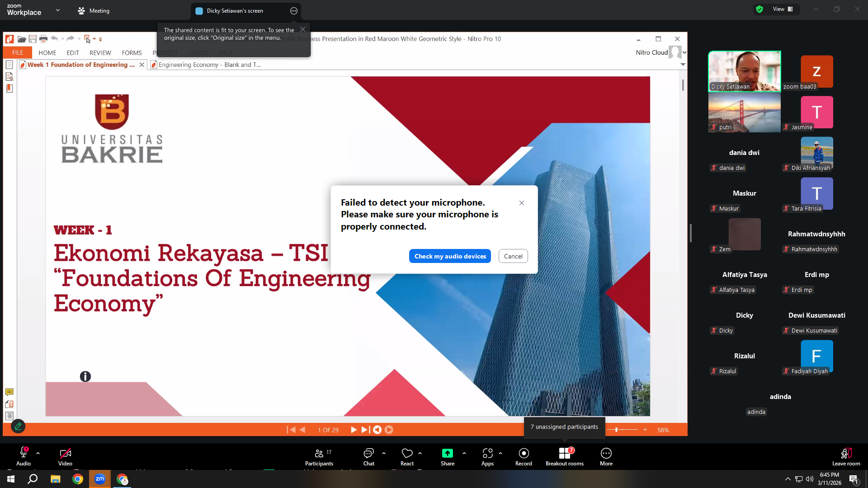Viewport: 868px width, 488px height.
Task: Click the Nitro print icon
Action: [43, 39]
